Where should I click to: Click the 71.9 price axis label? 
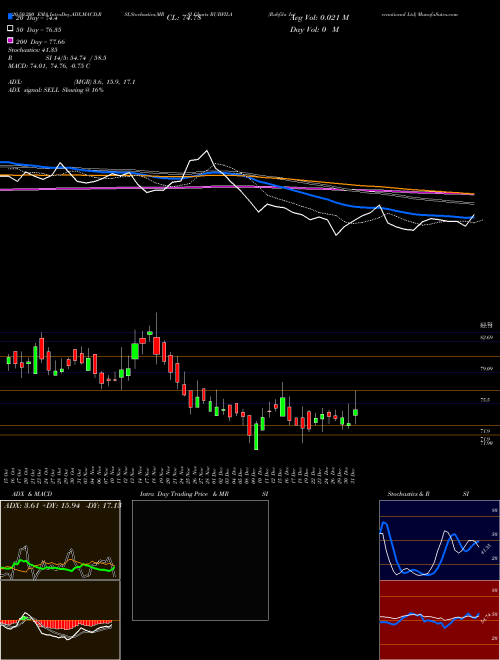[x=484, y=431]
